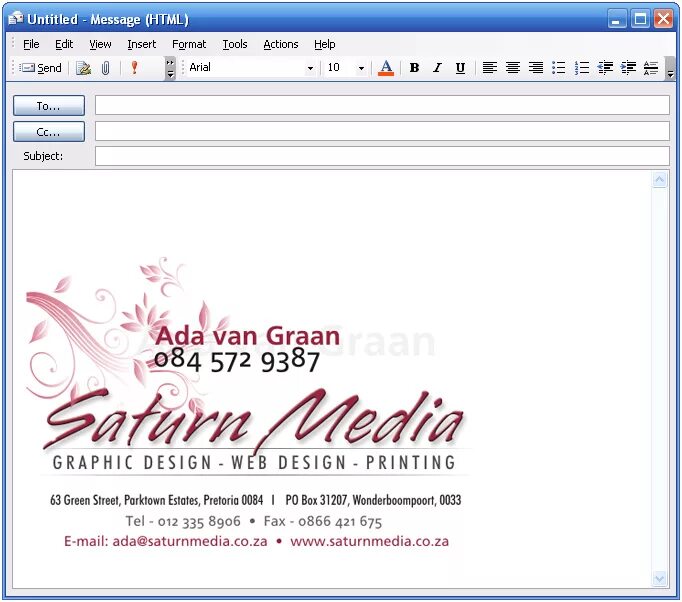The width and height of the screenshot is (682, 602).
Task: Set high importance with red exclamation icon
Action: point(134,68)
